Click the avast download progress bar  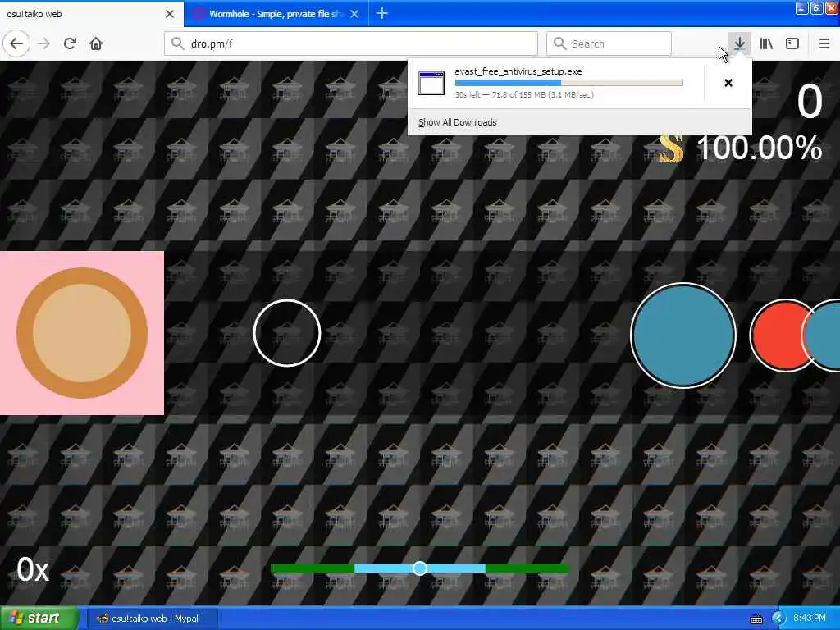(569, 83)
